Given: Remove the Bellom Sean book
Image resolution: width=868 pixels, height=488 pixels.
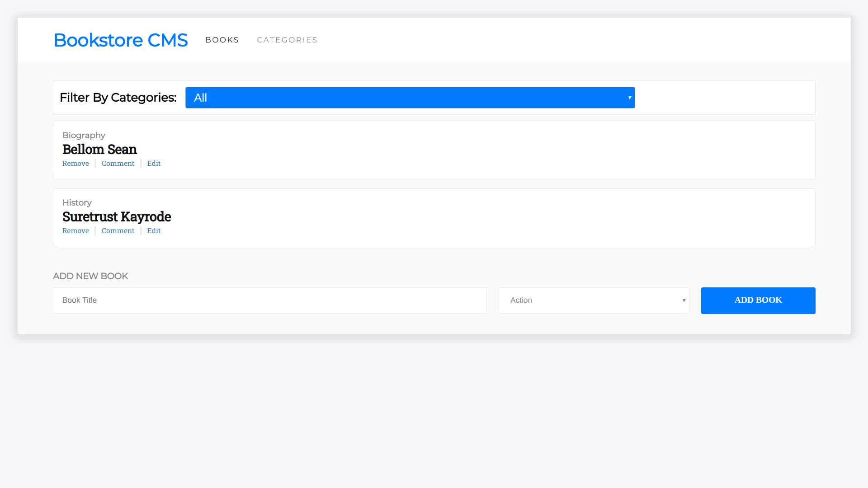Looking at the screenshot, I should pyautogui.click(x=75, y=164).
